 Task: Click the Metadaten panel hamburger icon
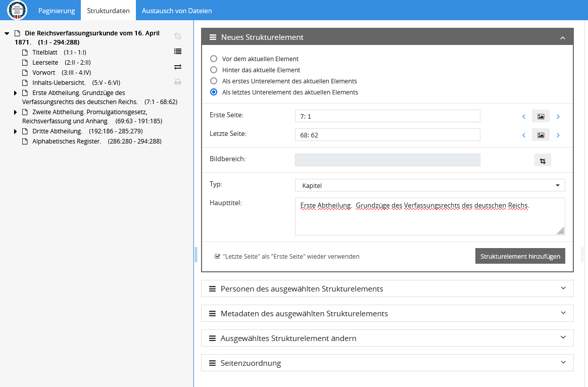(x=212, y=314)
